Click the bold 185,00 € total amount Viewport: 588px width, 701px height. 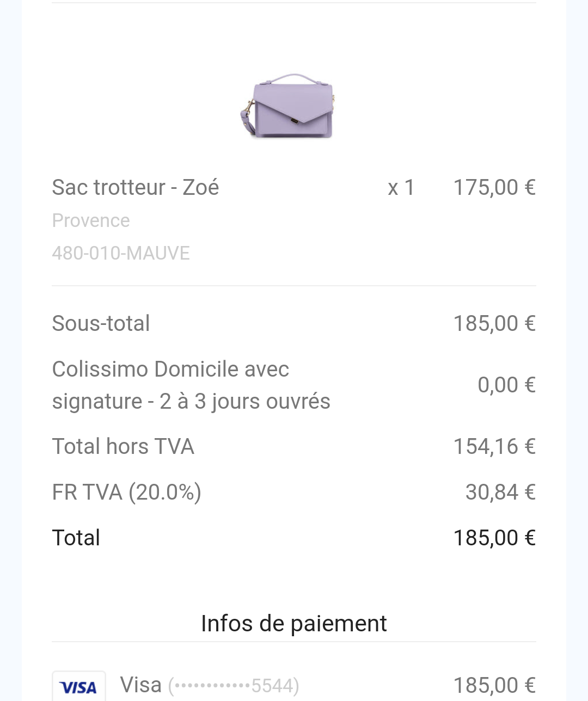494,538
